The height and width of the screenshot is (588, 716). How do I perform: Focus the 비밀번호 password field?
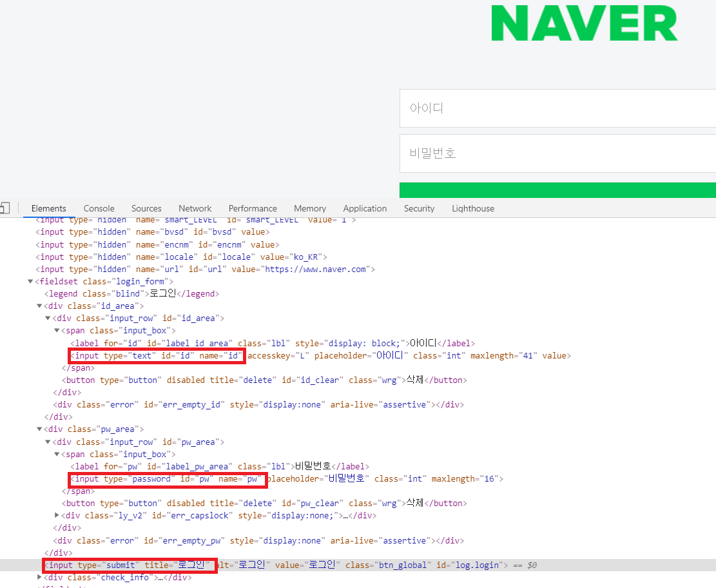click(557, 153)
